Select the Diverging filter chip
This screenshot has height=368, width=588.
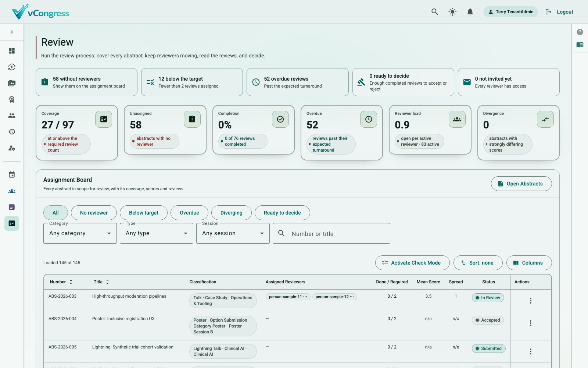(232, 213)
